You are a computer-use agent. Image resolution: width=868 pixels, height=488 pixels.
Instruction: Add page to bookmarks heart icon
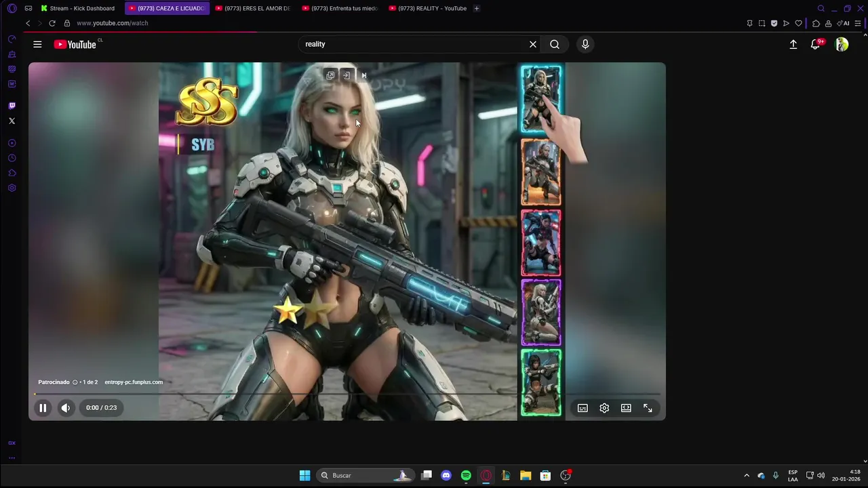click(798, 23)
